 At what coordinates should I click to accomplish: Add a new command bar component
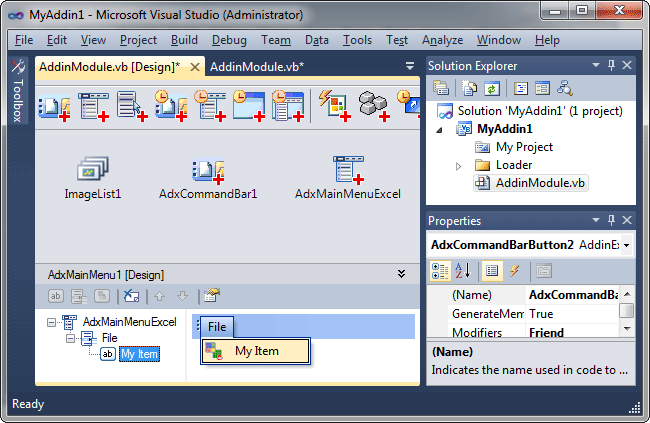coord(54,106)
